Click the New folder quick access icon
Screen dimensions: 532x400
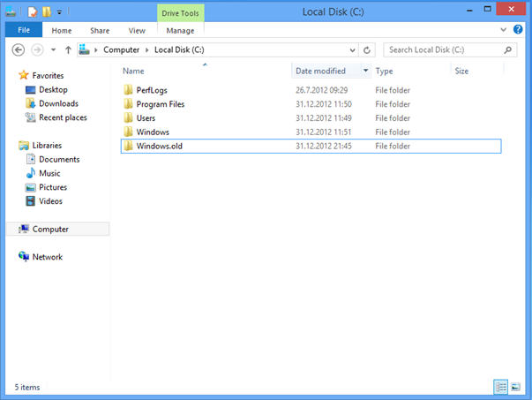(x=47, y=12)
